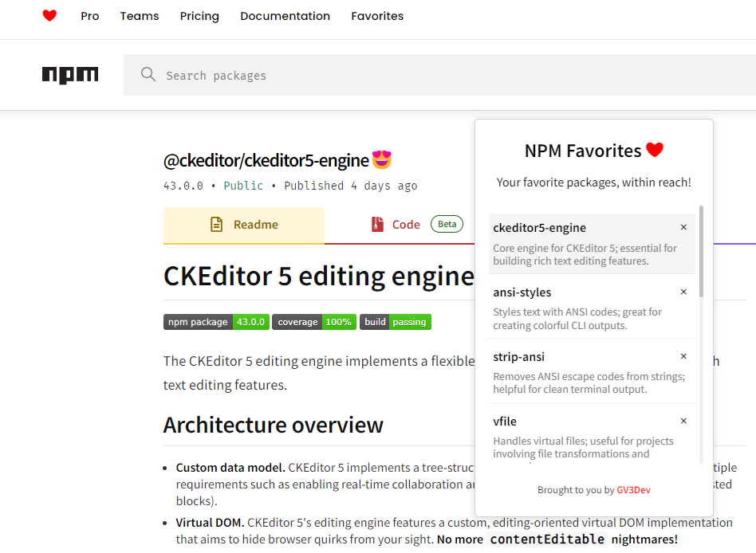Click the green coverage 100% badge
The height and width of the screenshot is (553, 756).
coord(316,322)
